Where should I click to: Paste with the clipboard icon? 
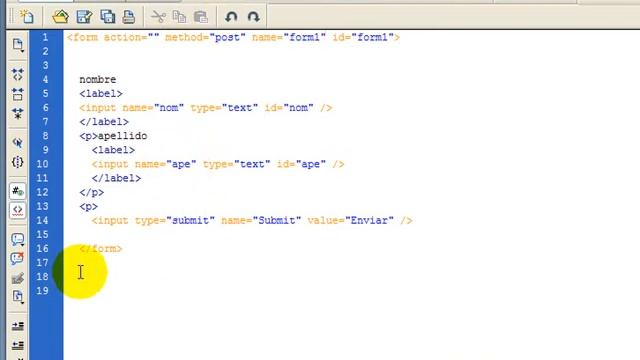tap(201, 17)
